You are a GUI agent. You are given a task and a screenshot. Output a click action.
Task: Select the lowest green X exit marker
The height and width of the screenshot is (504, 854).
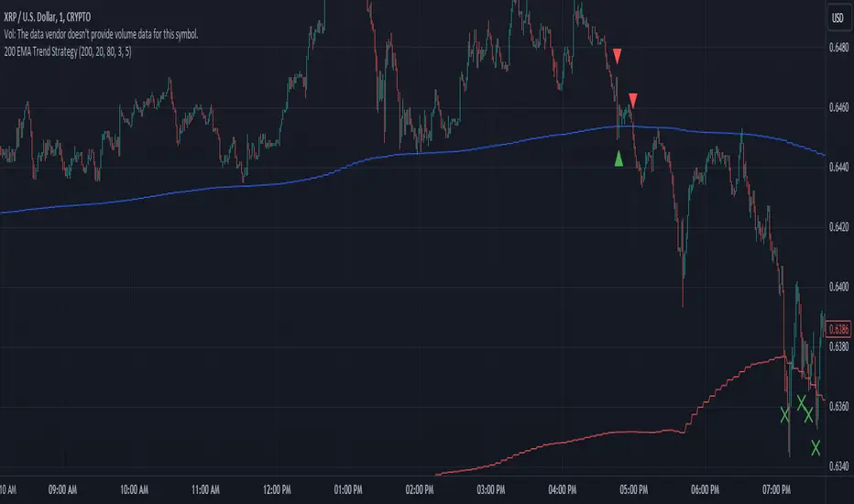click(x=816, y=447)
